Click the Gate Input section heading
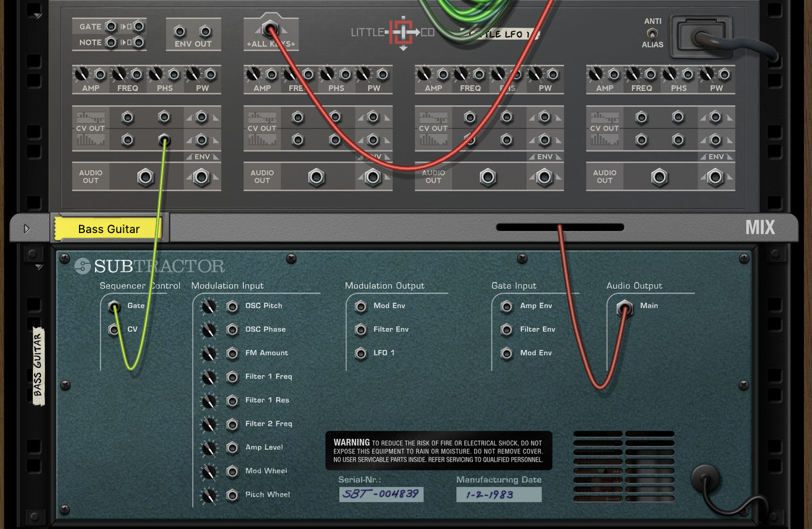The width and height of the screenshot is (812, 529). coord(514,286)
